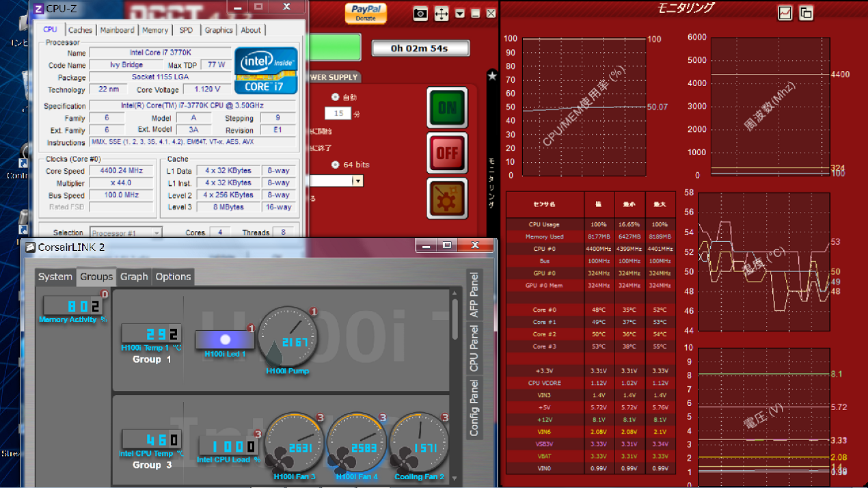Click the Name field Intel Core i7 3770K
This screenshot has width=868, height=488.
point(160,53)
